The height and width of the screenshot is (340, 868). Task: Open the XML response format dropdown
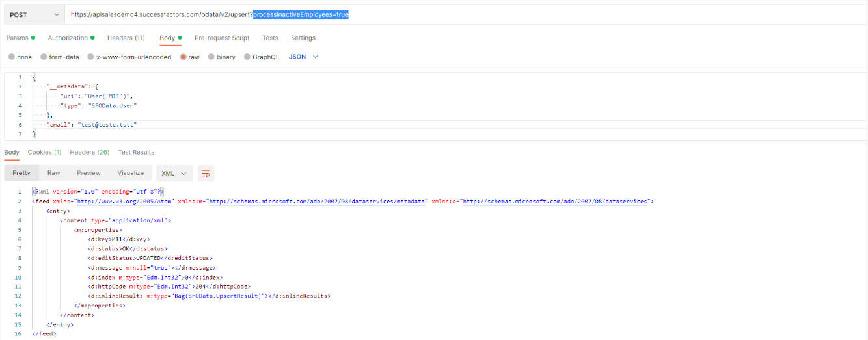pyautogui.click(x=174, y=173)
